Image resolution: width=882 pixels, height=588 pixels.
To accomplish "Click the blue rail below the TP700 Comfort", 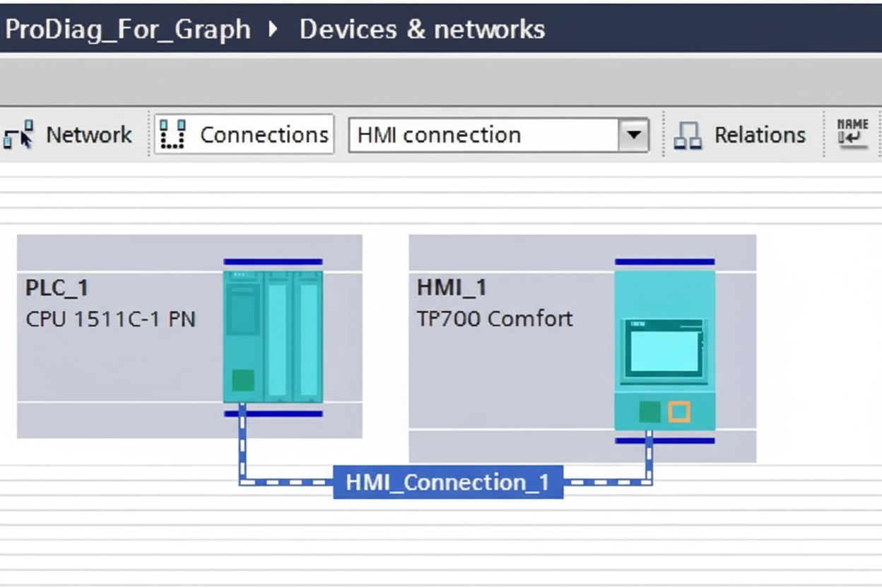I will coord(665,440).
